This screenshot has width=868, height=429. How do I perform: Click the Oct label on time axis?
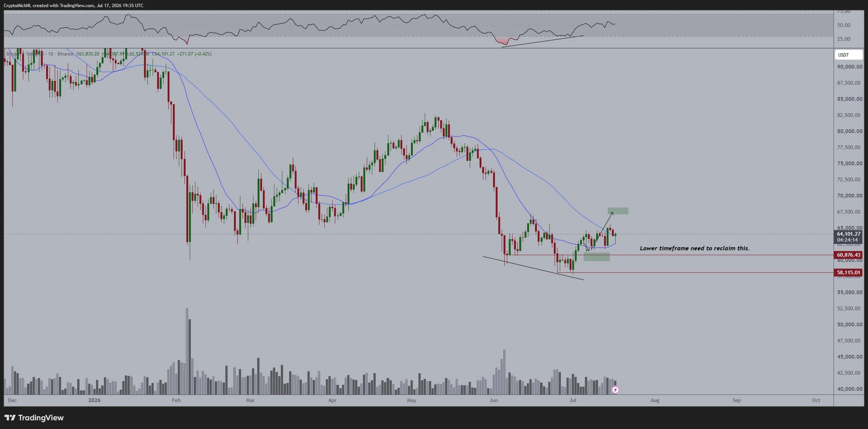816,400
